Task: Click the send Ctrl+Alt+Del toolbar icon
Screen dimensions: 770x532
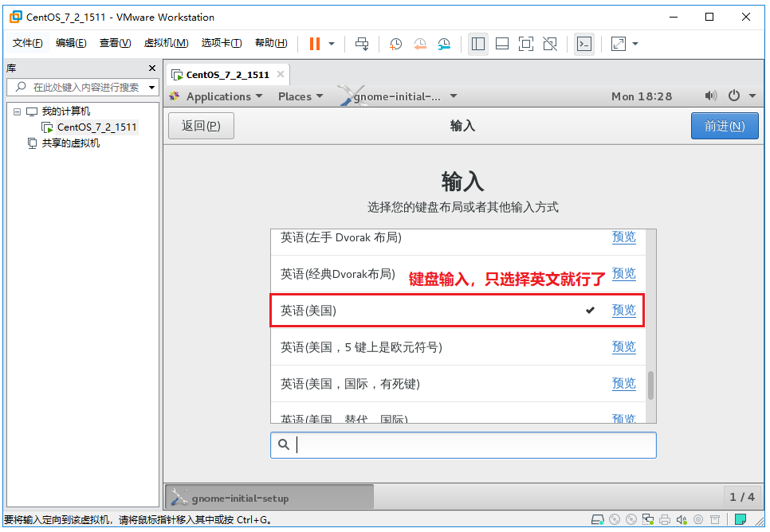Action: 362,44
